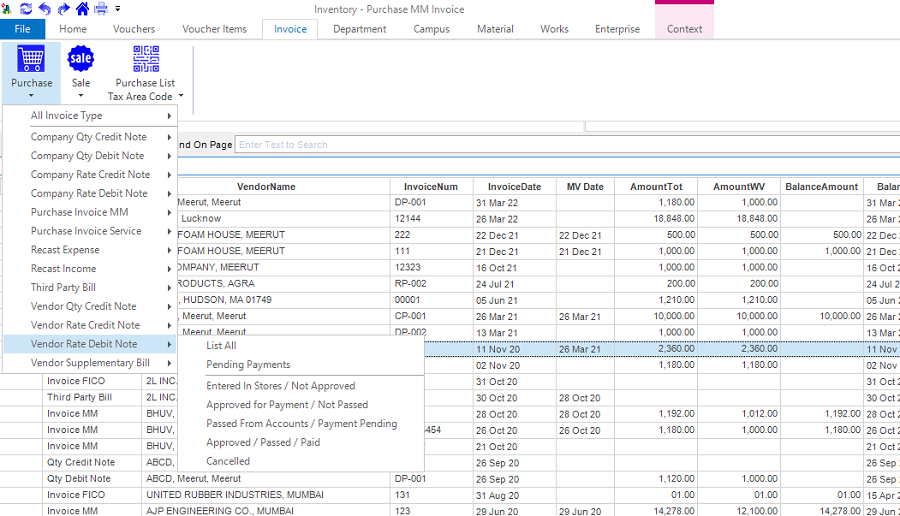
Task: Select the Cancelled submenu option
Action: pos(228,461)
